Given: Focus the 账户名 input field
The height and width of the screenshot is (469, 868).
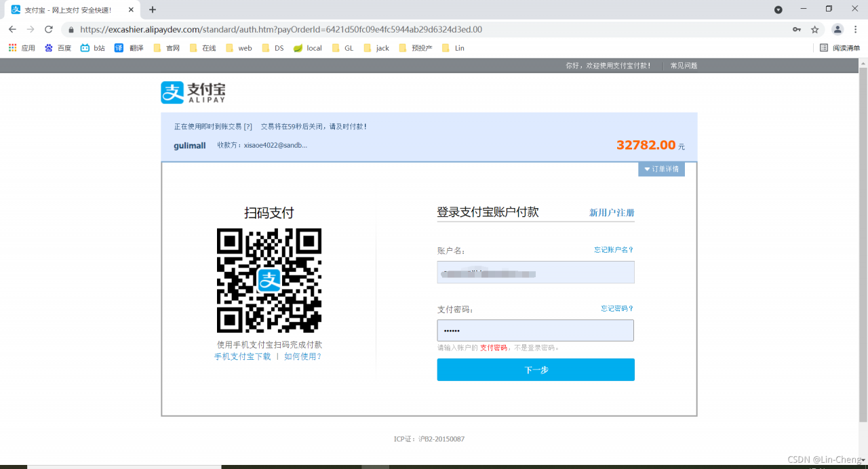Looking at the screenshot, I should coord(536,272).
